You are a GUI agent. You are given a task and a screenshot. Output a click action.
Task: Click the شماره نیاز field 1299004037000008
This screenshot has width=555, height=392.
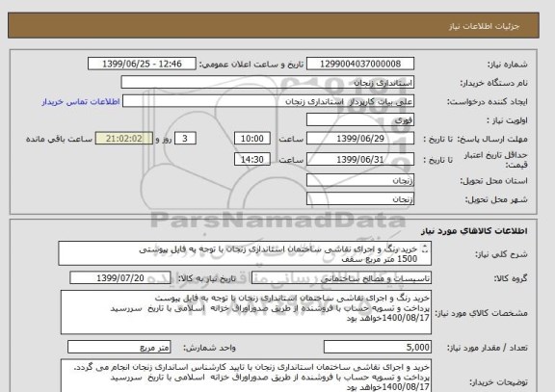point(360,64)
